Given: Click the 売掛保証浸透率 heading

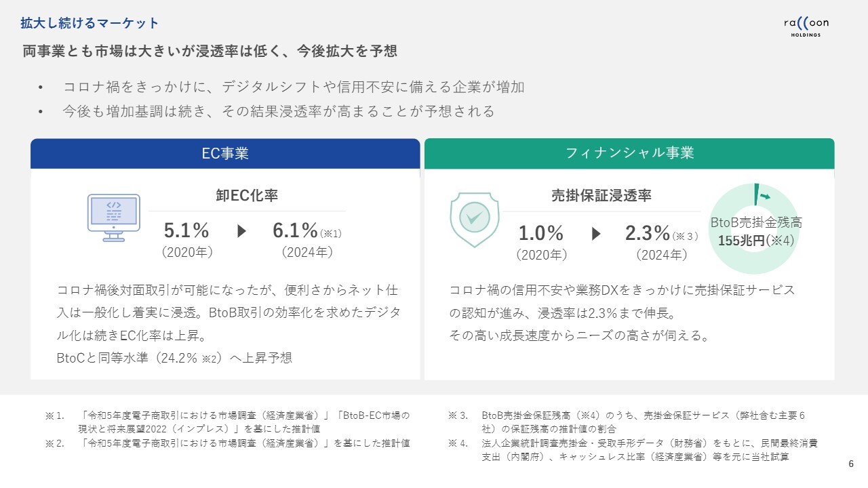Looking at the screenshot, I should (x=601, y=196).
